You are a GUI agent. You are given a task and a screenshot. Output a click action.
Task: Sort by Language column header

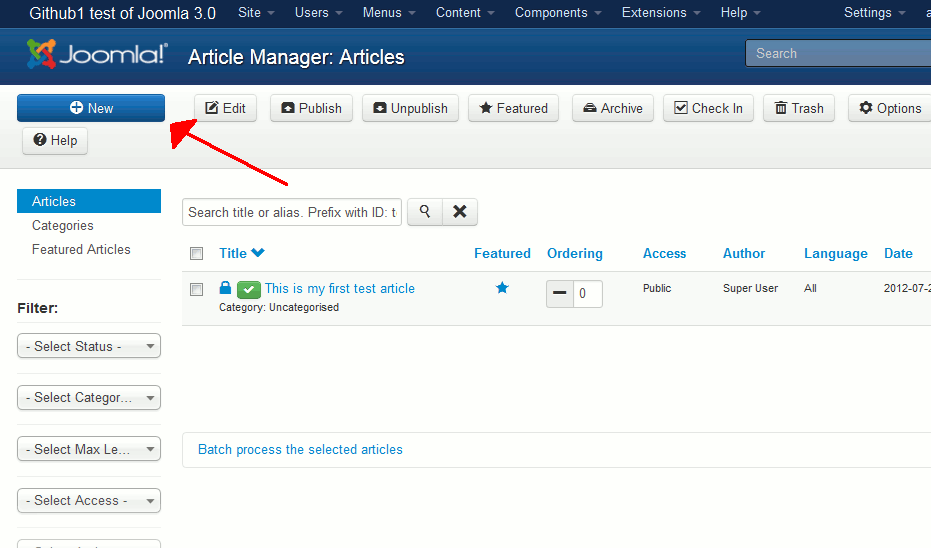(x=836, y=254)
